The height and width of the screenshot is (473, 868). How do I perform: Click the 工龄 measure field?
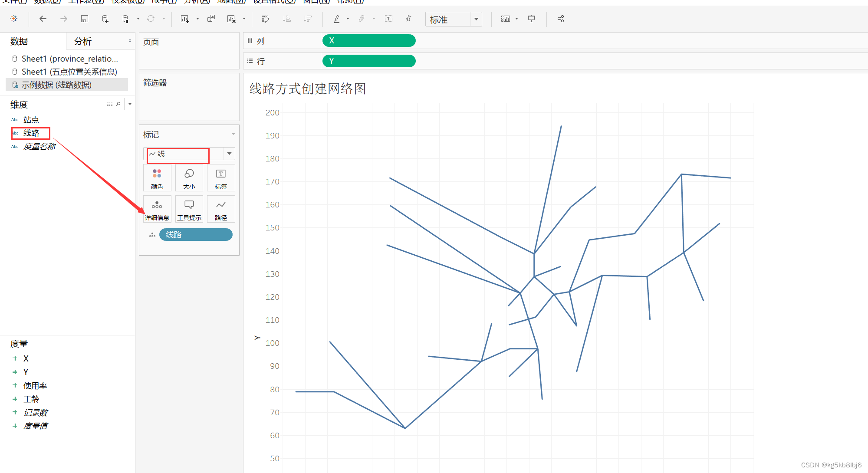(31, 399)
